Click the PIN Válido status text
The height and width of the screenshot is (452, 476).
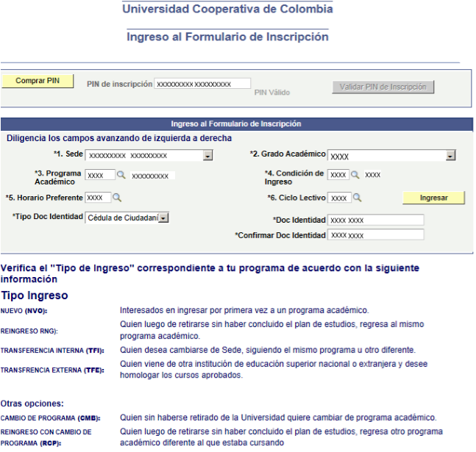272,93
